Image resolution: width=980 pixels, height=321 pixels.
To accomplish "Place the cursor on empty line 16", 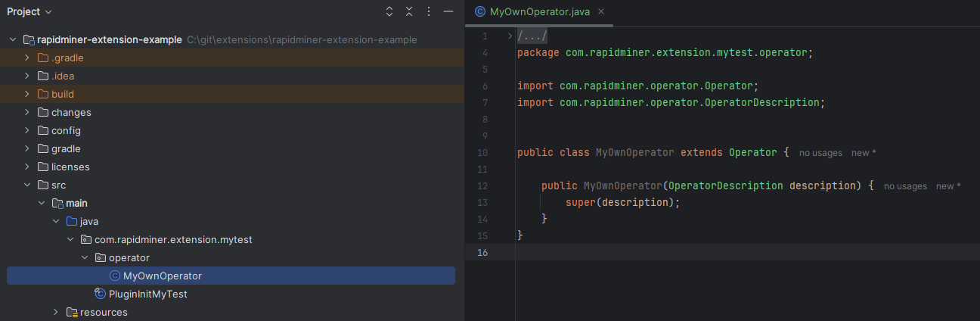I will 681,252.
